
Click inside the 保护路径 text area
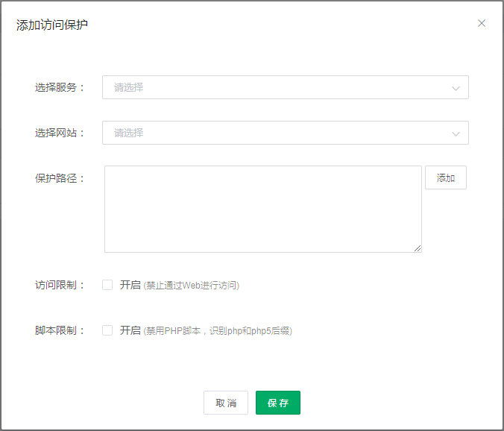tap(263, 209)
